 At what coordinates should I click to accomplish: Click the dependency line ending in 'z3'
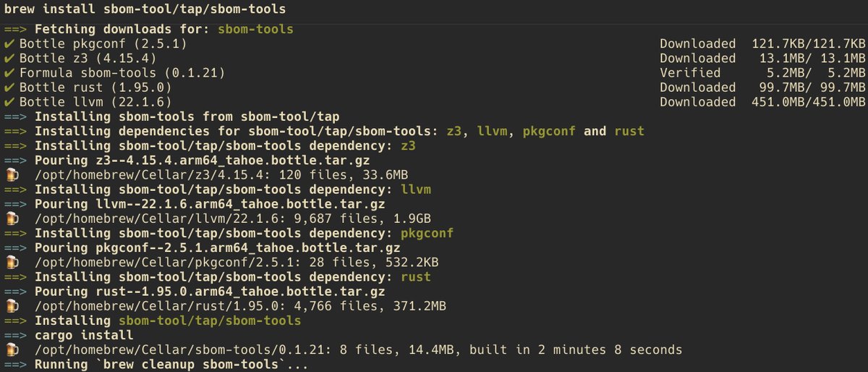[x=211, y=145]
